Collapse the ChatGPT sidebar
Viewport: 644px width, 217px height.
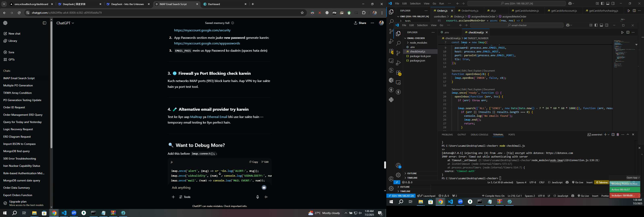tap(44, 23)
